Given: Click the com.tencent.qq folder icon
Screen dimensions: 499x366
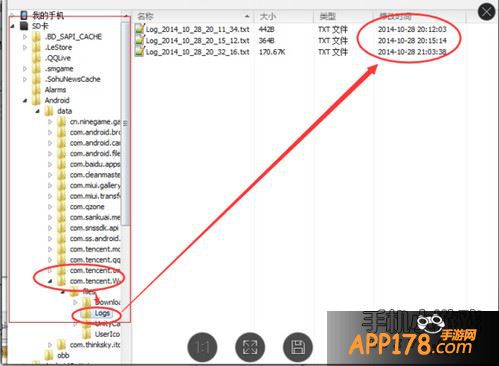Looking at the screenshot, I should click(x=61, y=260).
